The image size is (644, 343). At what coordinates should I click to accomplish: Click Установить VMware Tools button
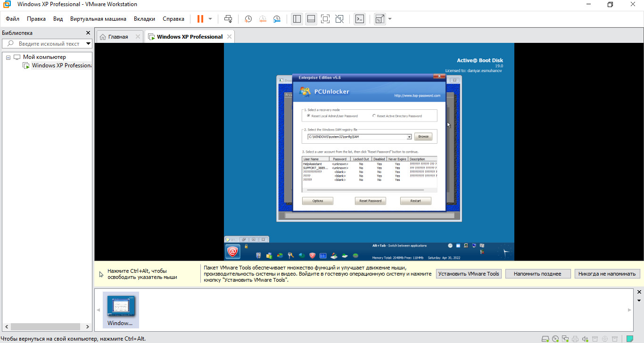point(469,274)
